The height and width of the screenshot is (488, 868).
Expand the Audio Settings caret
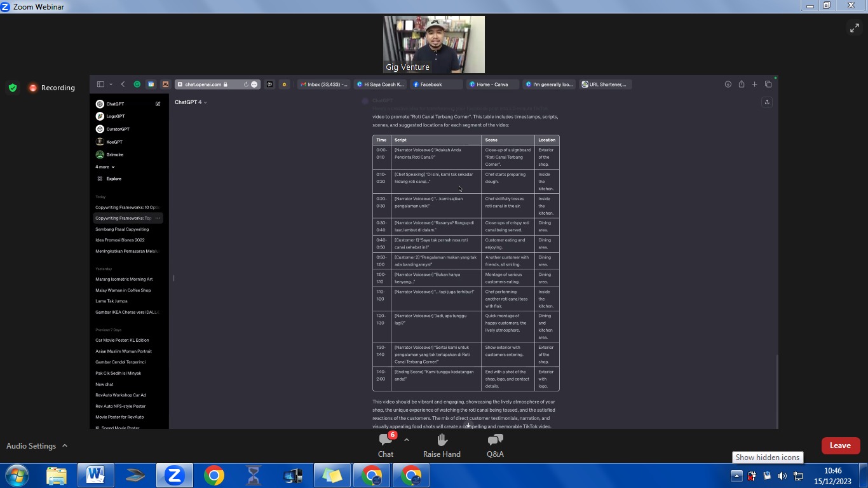click(65, 446)
